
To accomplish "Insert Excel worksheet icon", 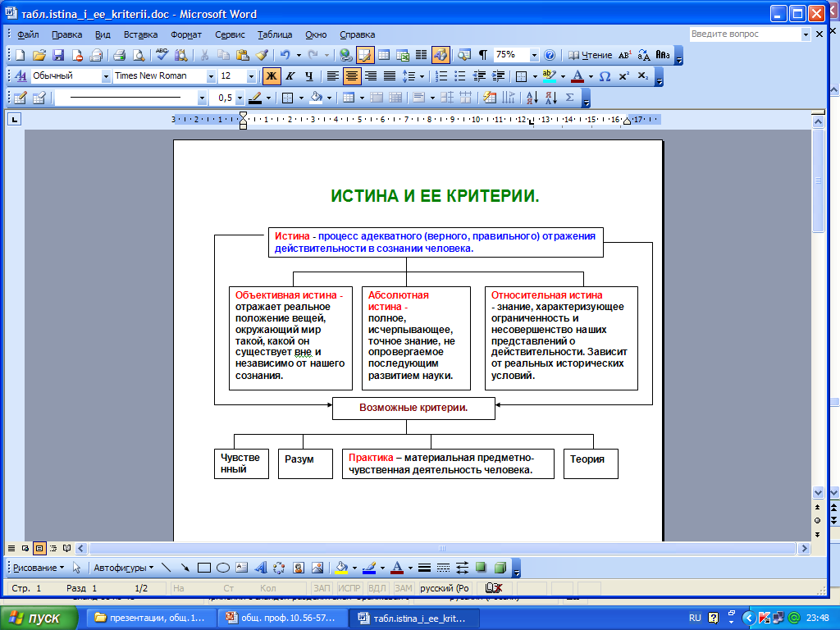I will click(x=403, y=55).
